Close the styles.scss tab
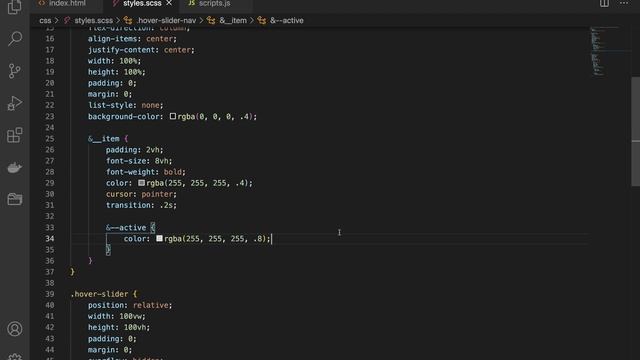Viewport: 640px width, 360px height. [169, 3]
